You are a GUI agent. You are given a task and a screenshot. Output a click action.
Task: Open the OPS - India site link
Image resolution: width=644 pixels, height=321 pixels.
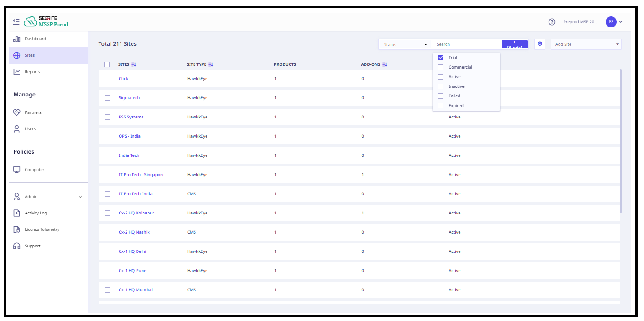coord(130,136)
